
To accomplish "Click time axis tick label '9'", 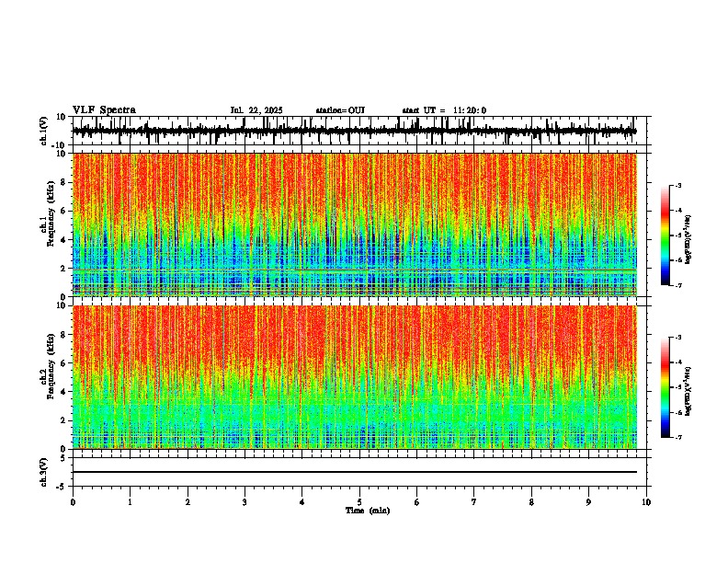I will coord(588,502).
